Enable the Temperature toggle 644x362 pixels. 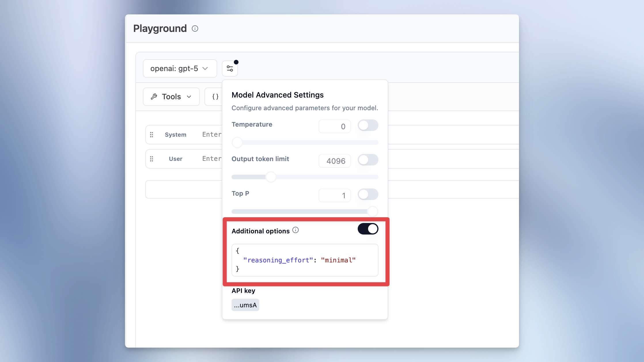(368, 125)
